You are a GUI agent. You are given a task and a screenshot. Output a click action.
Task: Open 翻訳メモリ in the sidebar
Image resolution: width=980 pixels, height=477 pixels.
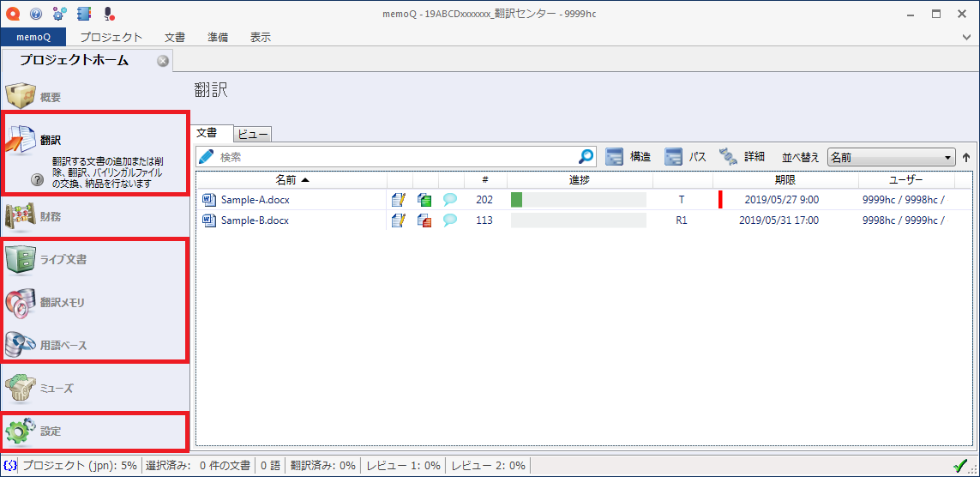tap(62, 303)
